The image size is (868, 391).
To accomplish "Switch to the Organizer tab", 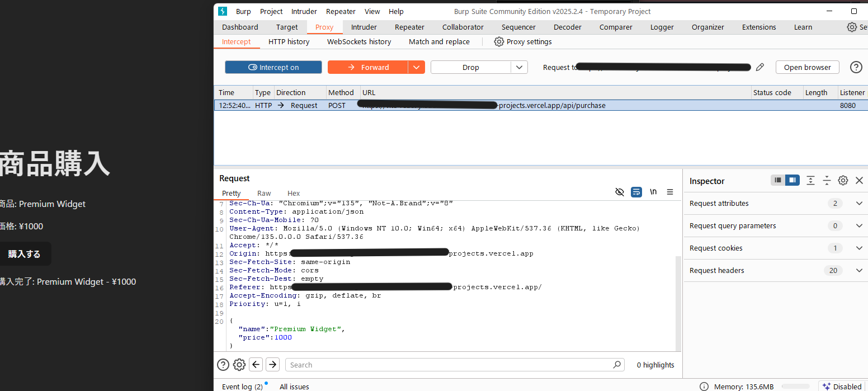I will pos(708,27).
